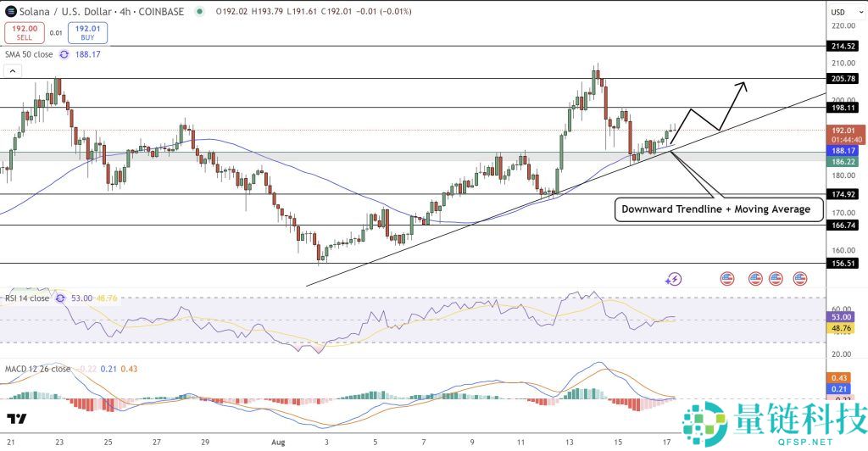Image resolution: width=868 pixels, height=451 pixels.
Task: Click the Solana coin logo icon
Action: coord(10,11)
